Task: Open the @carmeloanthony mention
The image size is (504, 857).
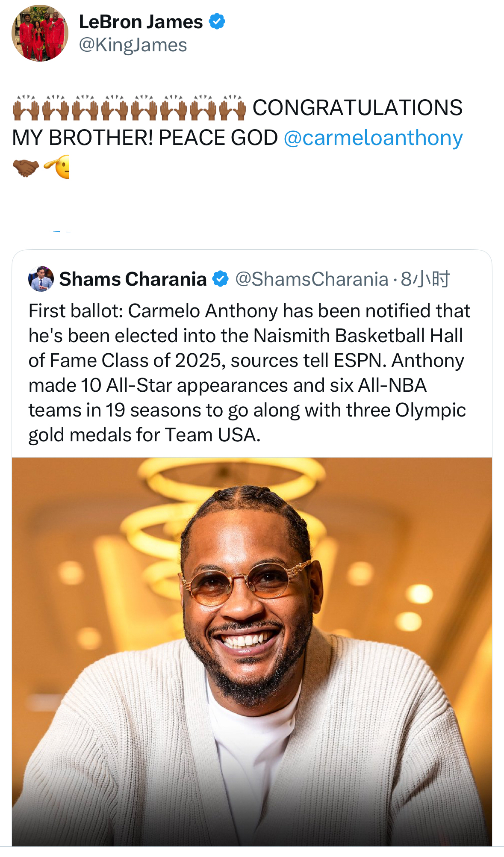Action: pyautogui.click(x=373, y=138)
